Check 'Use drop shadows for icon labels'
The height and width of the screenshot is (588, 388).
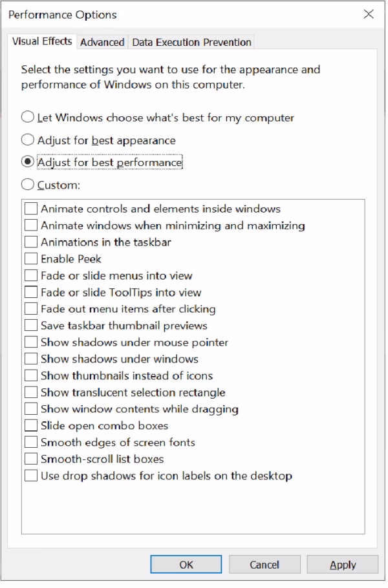click(31, 476)
